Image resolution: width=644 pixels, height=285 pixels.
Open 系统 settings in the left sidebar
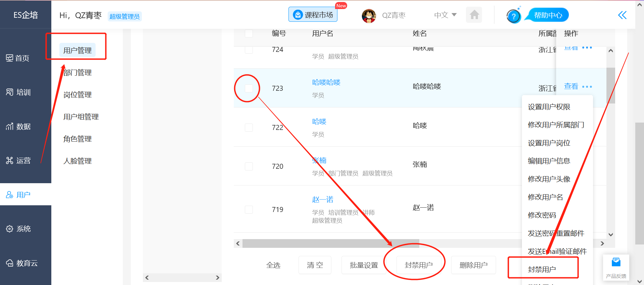tap(19, 229)
